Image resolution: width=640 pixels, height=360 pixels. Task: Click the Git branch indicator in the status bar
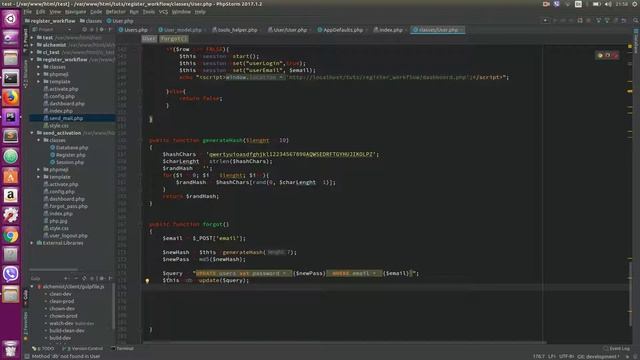click(598, 357)
